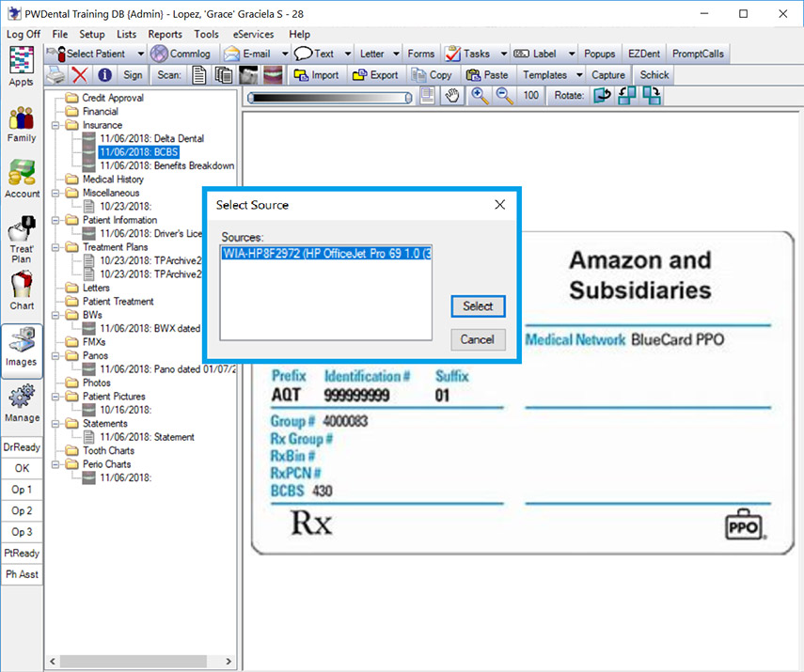Select 11/06/2018: Benefits Breakdown item
The width and height of the screenshot is (804, 672).
(x=167, y=165)
